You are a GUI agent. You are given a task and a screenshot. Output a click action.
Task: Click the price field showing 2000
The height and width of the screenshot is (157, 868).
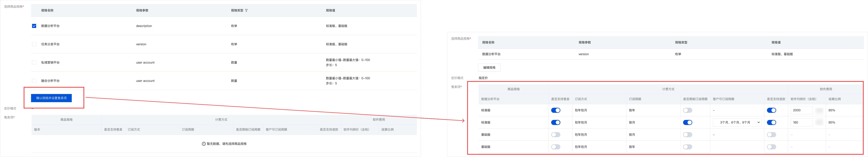pos(801,110)
